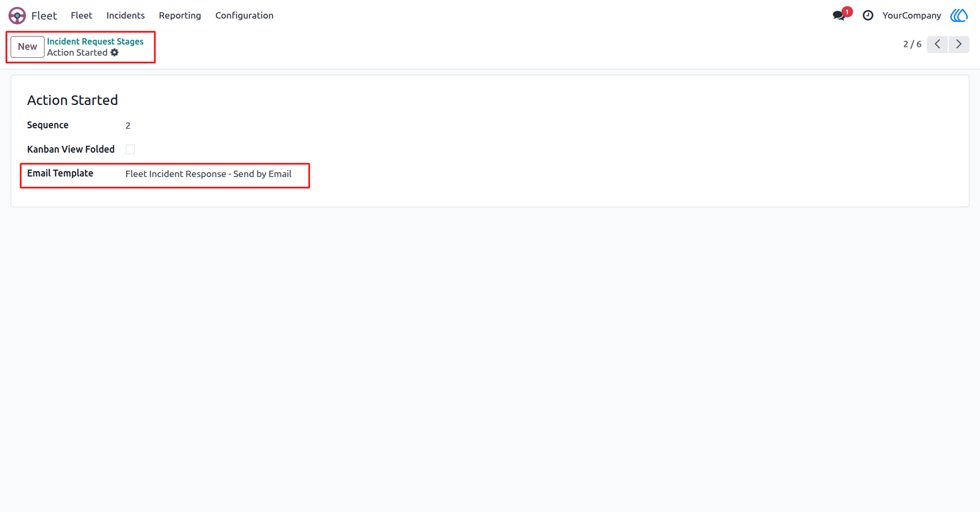The image size is (980, 512).
Task: Open the Fleet menu
Action: 82,15
